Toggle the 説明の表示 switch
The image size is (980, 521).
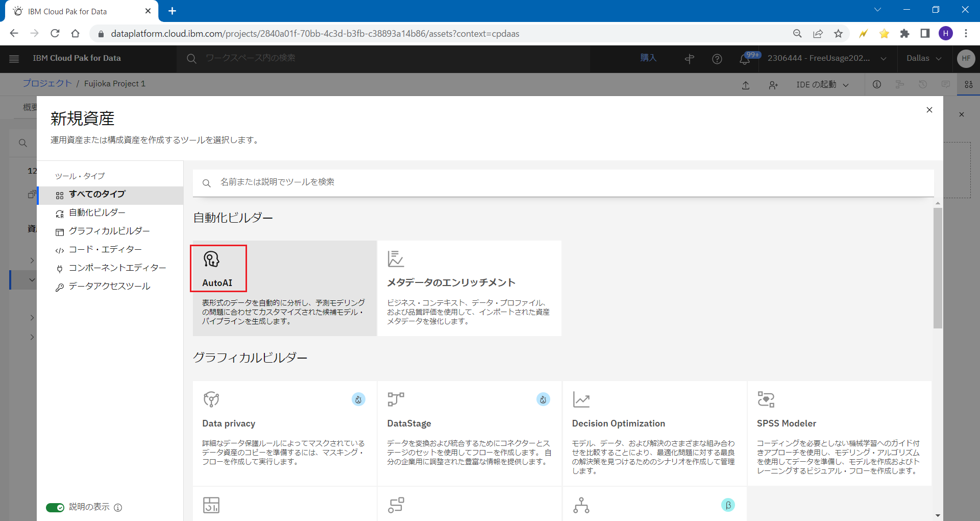(x=55, y=507)
